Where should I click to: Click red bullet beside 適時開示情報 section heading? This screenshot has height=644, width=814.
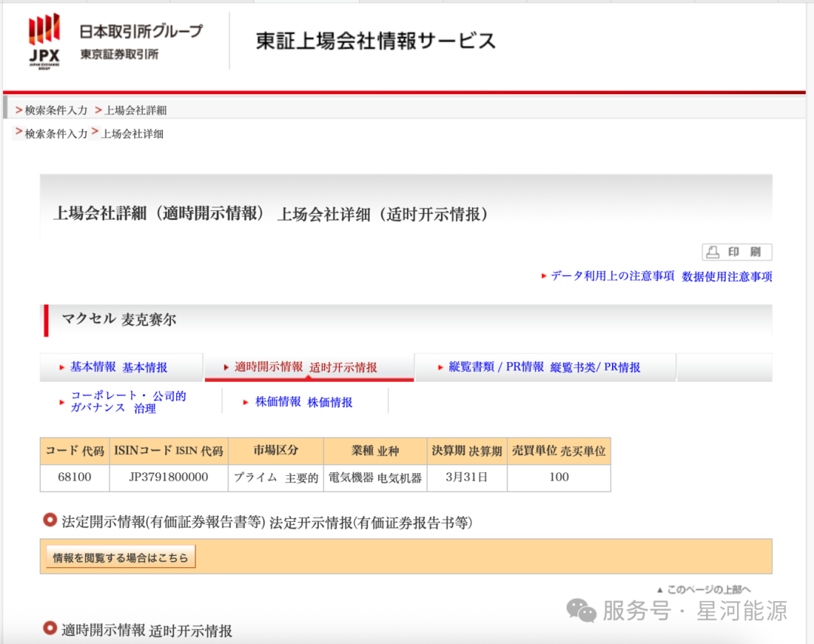tap(50, 628)
